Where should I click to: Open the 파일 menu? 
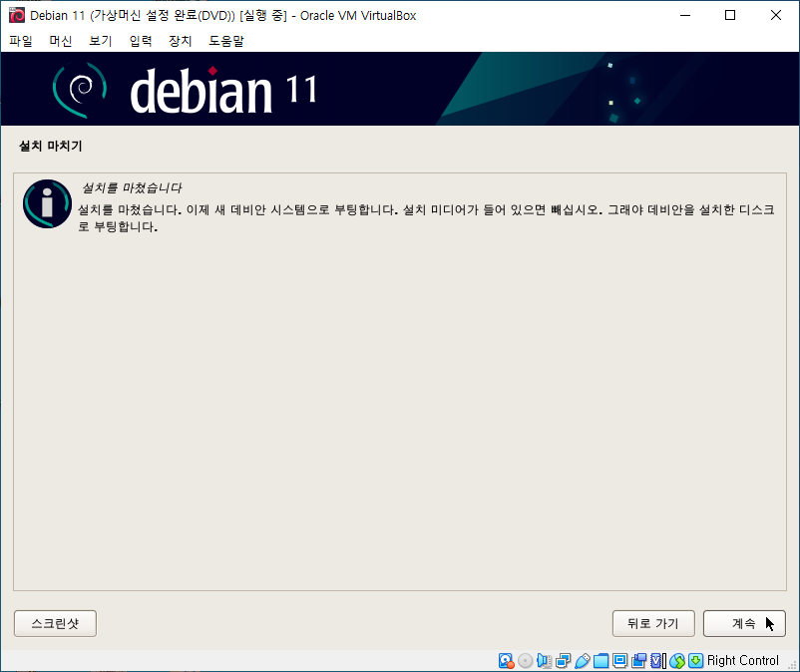click(21, 41)
